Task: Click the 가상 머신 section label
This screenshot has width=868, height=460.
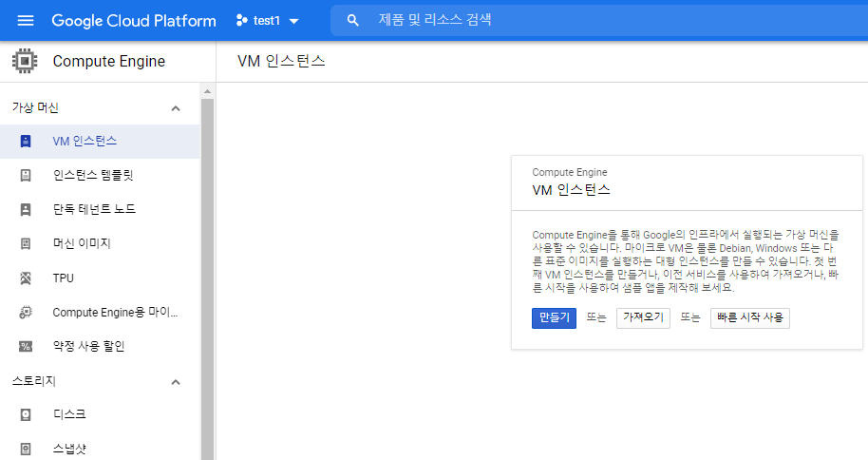Action: pos(35,107)
